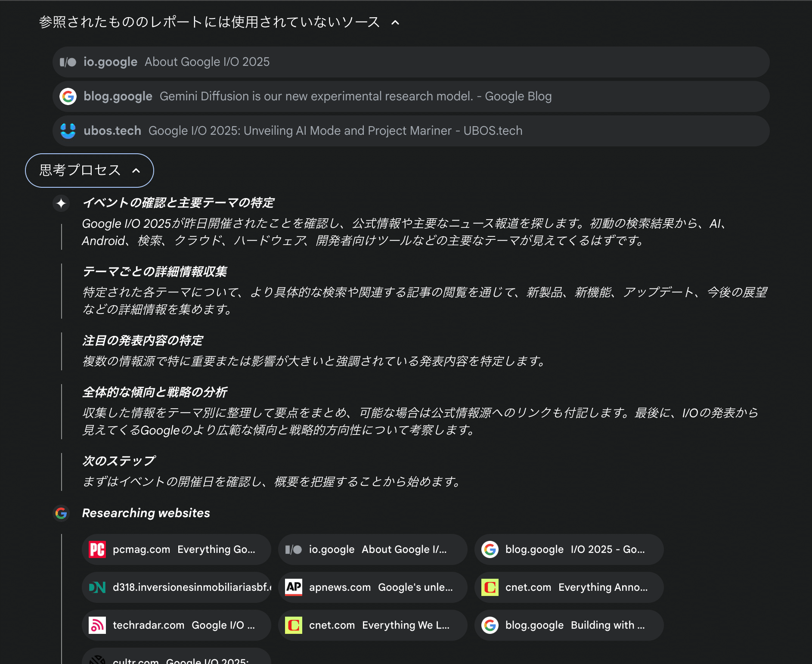The height and width of the screenshot is (664, 812).
Task: Click the ubos.tech smiley icon
Action: [x=68, y=130]
